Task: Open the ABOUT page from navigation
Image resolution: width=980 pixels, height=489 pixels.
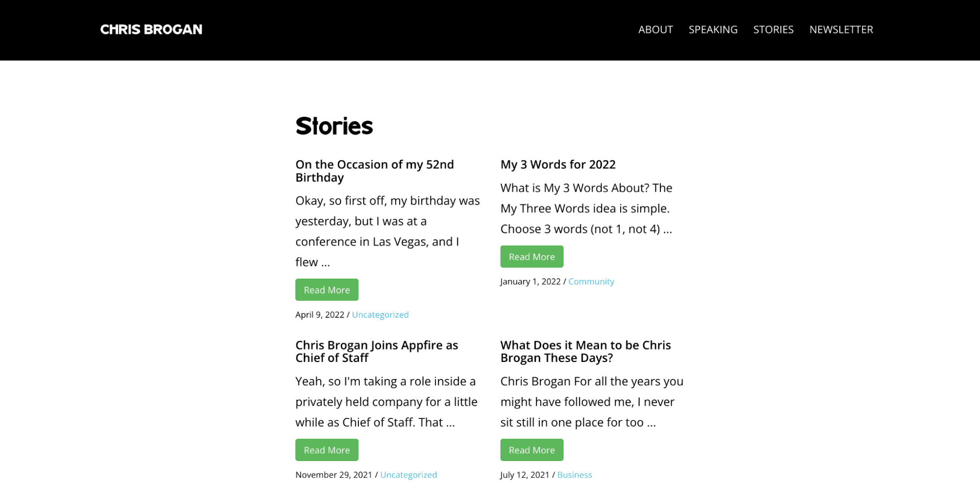Action: click(655, 29)
